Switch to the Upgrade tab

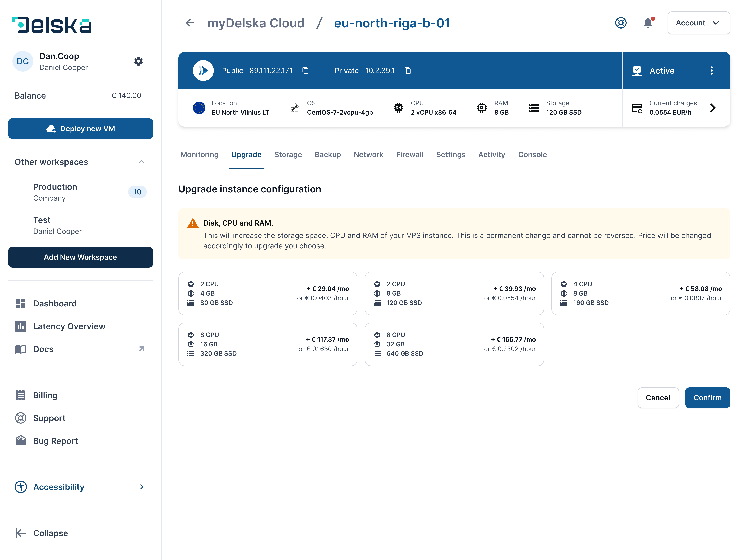point(247,155)
